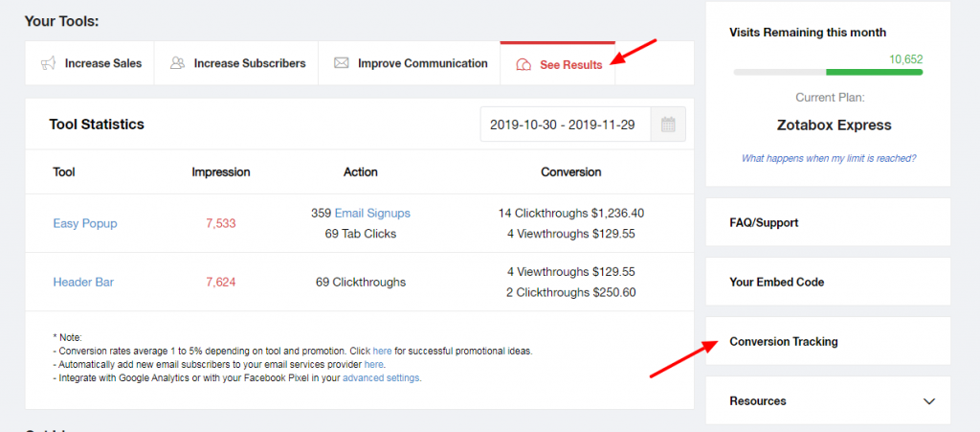
Task: Click the envelope icon beside Improve Communication
Action: coord(342,63)
